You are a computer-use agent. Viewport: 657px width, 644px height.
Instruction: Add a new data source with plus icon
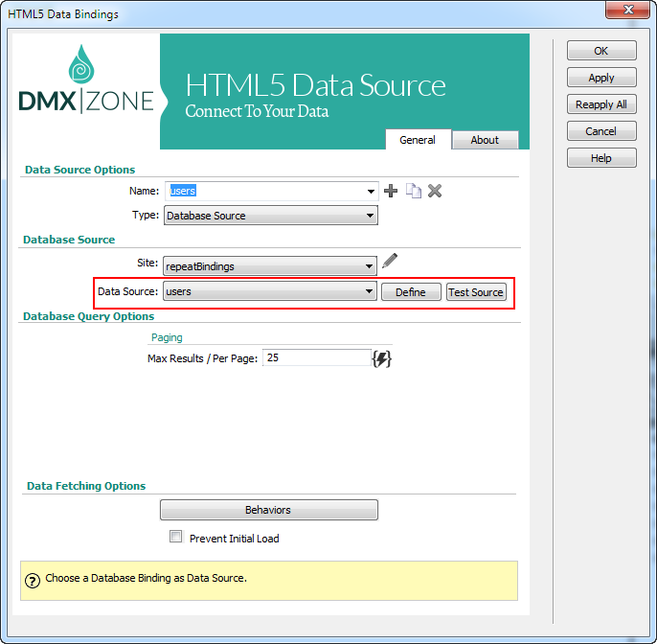[x=391, y=191]
